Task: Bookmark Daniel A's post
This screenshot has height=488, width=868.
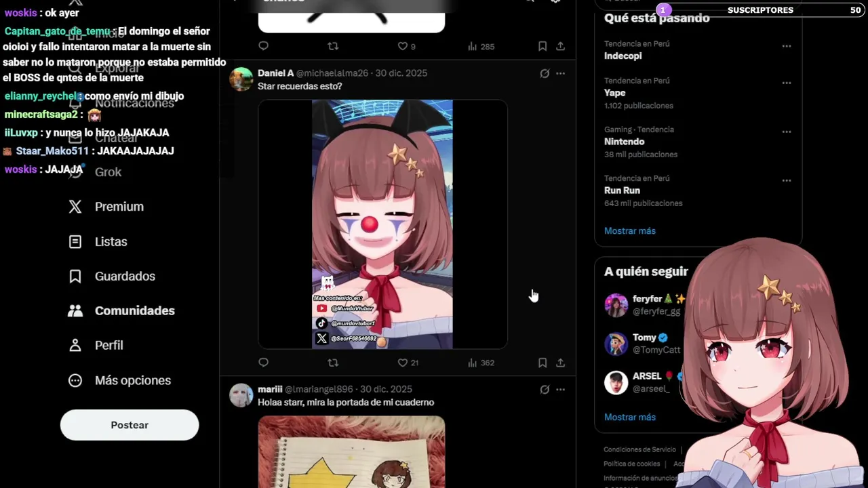Action: pyautogui.click(x=542, y=363)
